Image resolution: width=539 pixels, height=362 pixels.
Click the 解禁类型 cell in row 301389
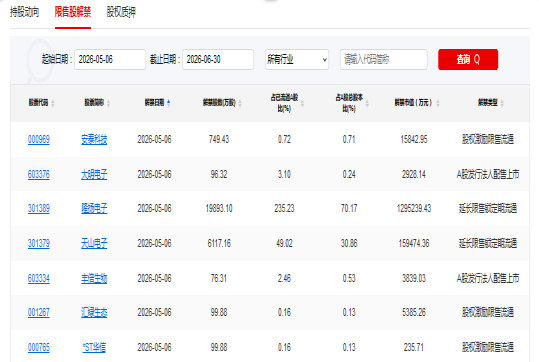(488, 209)
